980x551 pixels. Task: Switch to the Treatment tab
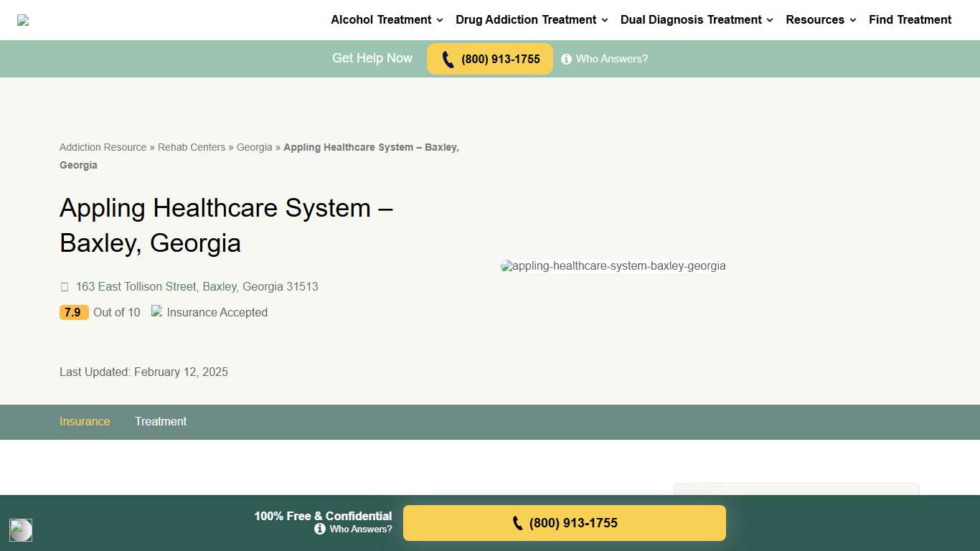[x=160, y=422]
